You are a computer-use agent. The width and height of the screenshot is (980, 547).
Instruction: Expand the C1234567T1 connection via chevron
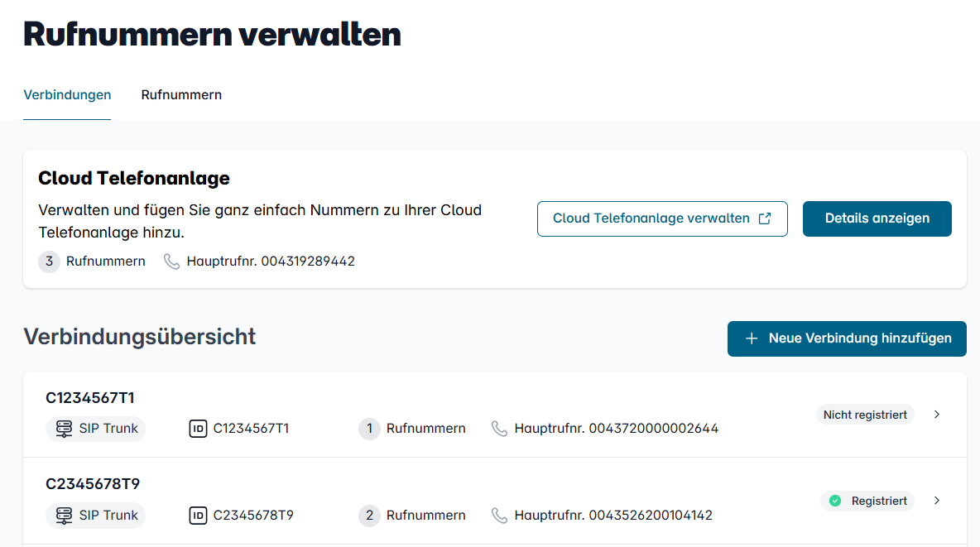937,415
